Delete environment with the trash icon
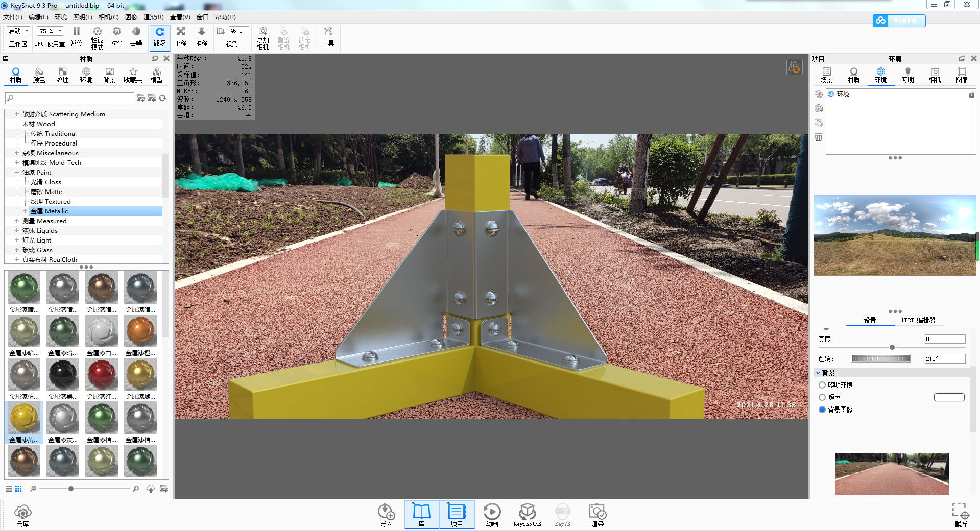 click(819, 137)
